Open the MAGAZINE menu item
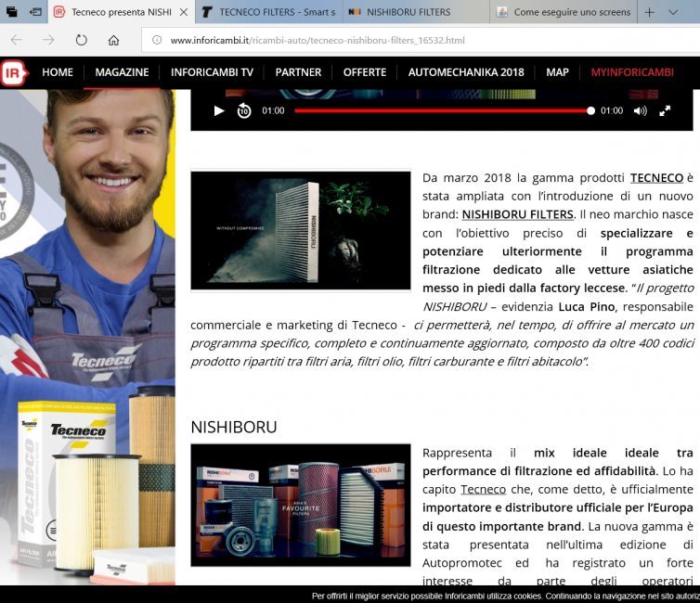This screenshot has width=700, height=603. tap(122, 72)
